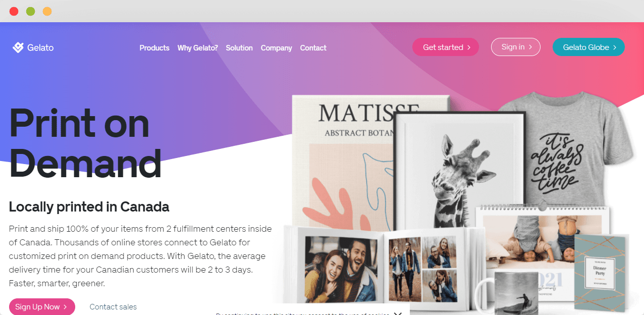Viewport: 644px width, 315px height.
Task: Open Gelato Globe via the teal button
Action: [588, 47]
